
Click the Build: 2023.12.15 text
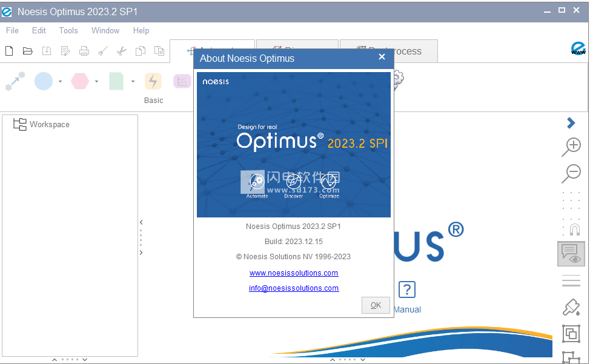[x=294, y=242]
